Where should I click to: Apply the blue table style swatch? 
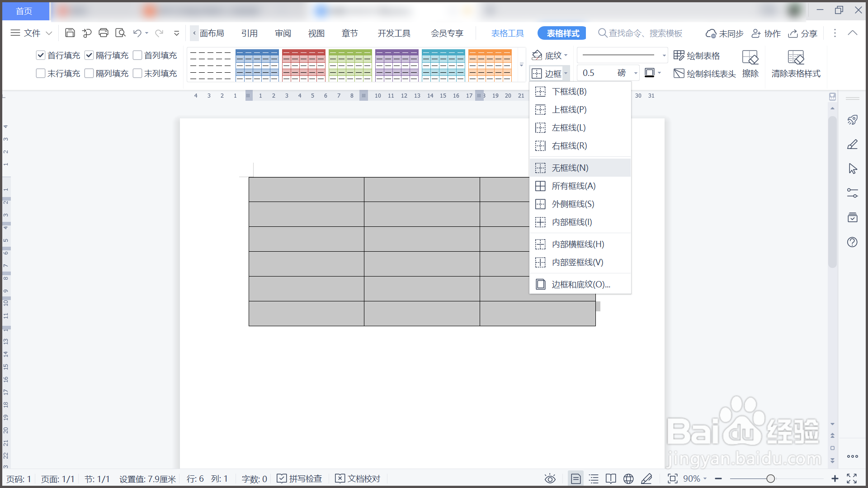257,65
